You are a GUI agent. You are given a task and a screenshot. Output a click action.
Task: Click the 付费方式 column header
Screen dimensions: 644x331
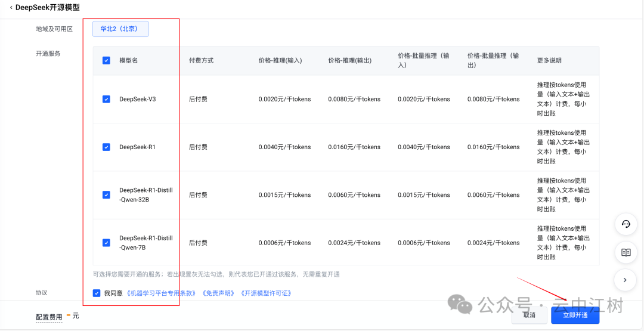pyautogui.click(x=202, y=60)
